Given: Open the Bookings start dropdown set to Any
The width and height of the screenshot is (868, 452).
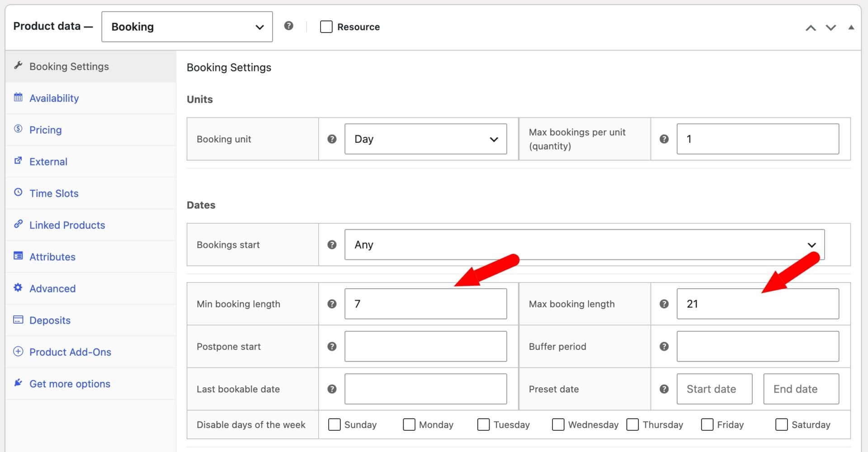Looking at the screenshot, I should click(x=585, y=245).
